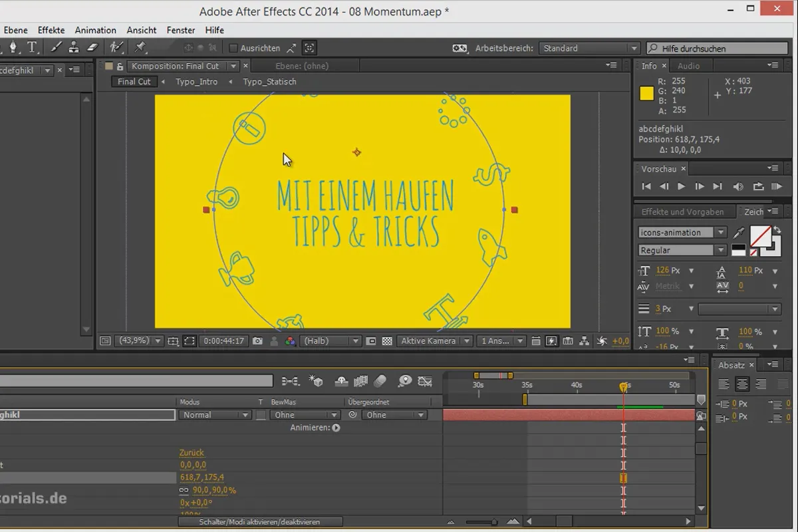Open the Effekte menu
This screenshot has height=532, width=798.
point(51,30)
